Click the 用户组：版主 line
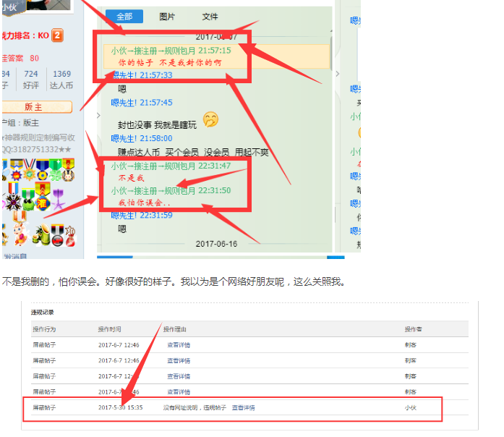The image size is (504, 437). click(x=20, y=123)
